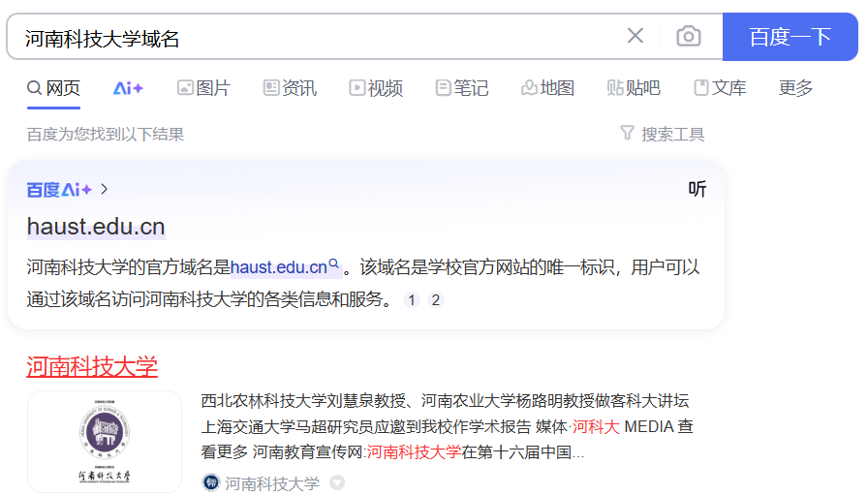Open the 贴吧 tab
The height and width of the screenshot is (496, 868).
coord(634,88)
